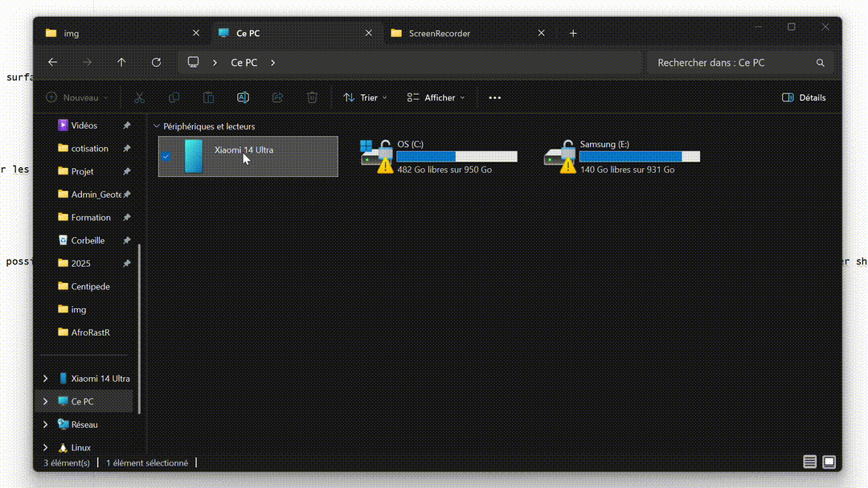Viewport: 868px width, 488px height.
Task: Open the Trier sort dropdown
Action: [365, 97]
